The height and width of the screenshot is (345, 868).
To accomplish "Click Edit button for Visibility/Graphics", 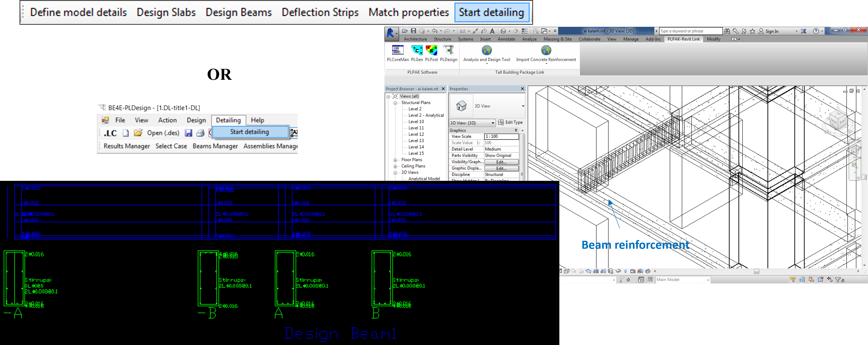I will (x=501, y=162).
